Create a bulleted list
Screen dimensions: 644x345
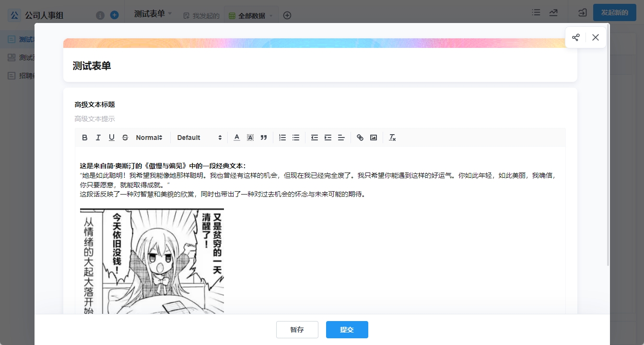coord(296,138)
